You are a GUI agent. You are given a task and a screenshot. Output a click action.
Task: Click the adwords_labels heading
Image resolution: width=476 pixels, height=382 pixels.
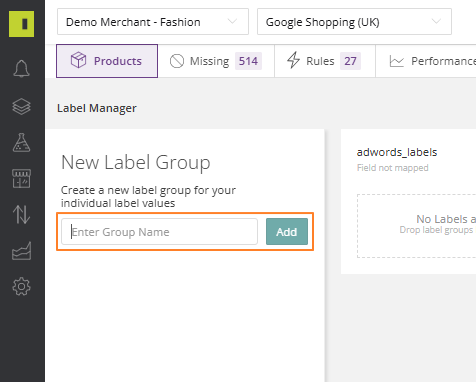point(397,152)
